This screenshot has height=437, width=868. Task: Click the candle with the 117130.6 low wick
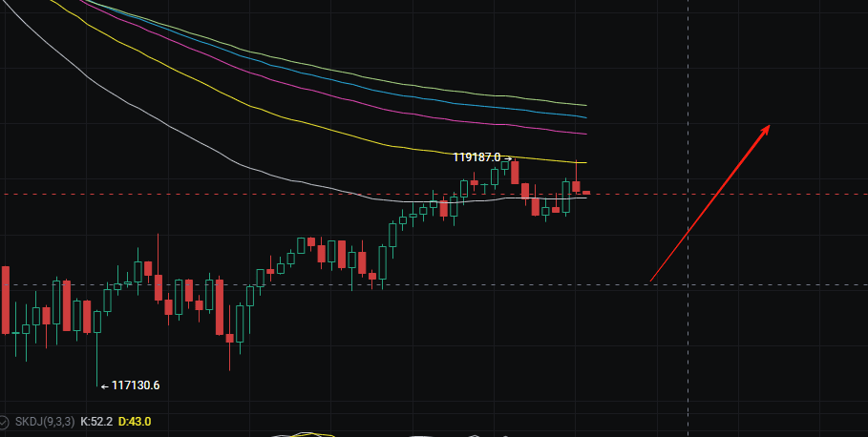pos(97,322)
